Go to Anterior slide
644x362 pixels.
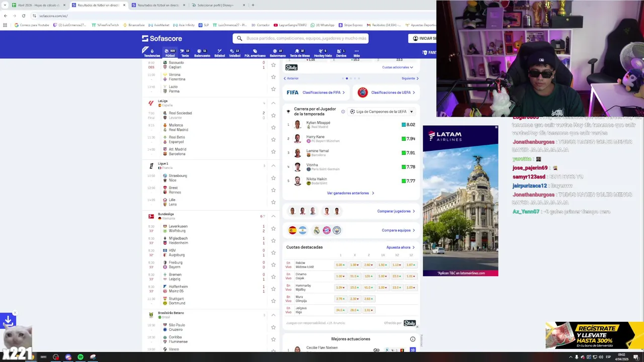pos(291,78)
